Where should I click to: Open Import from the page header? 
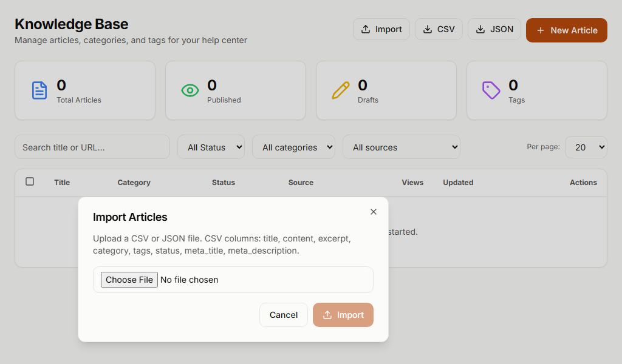(381, 29)
